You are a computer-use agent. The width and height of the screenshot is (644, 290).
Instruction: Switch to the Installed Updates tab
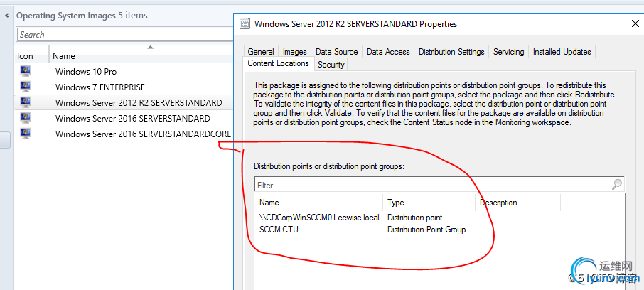[562, 52]
